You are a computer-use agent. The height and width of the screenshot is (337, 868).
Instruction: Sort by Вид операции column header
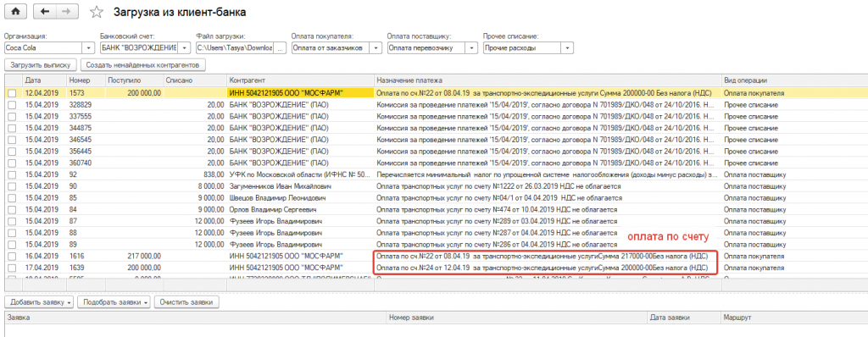[x=794, y=80]
